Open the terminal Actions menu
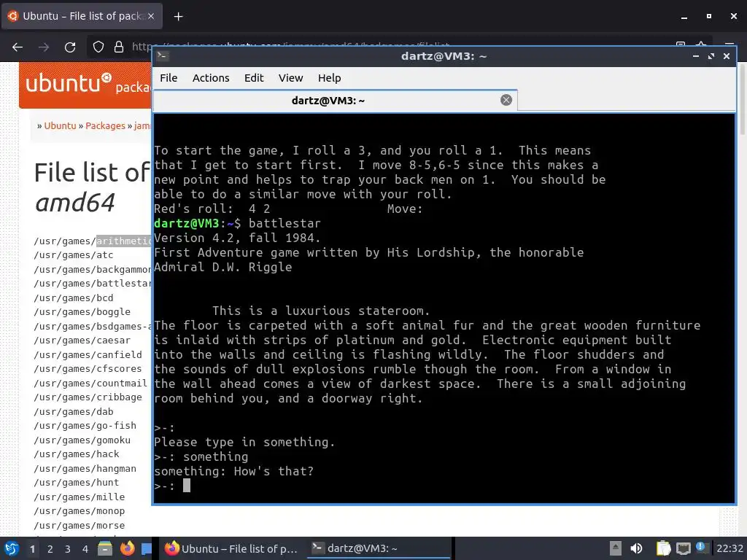 tap(211, 77)
